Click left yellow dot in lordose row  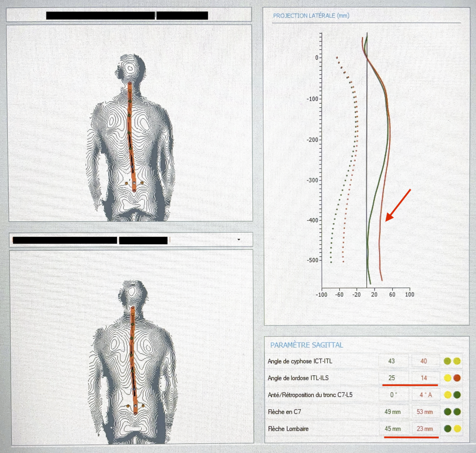point(448,378)
